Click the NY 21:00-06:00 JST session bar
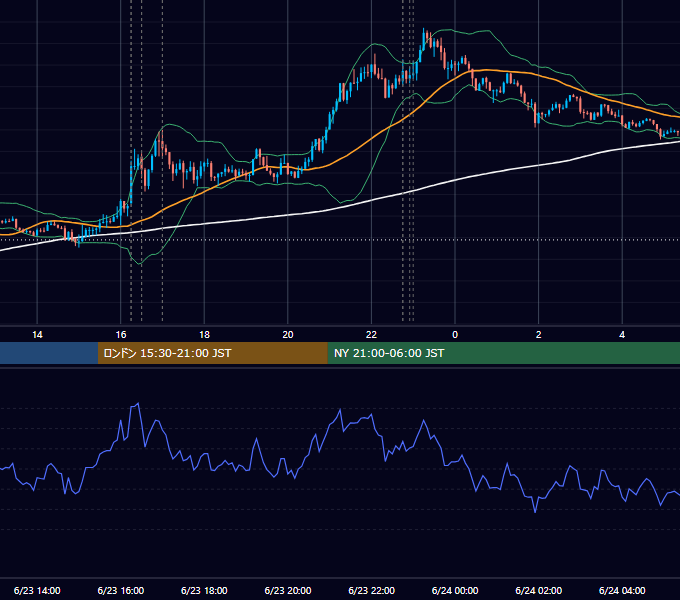The height and width of the screenshot is (600, 680). click(503, 353)
